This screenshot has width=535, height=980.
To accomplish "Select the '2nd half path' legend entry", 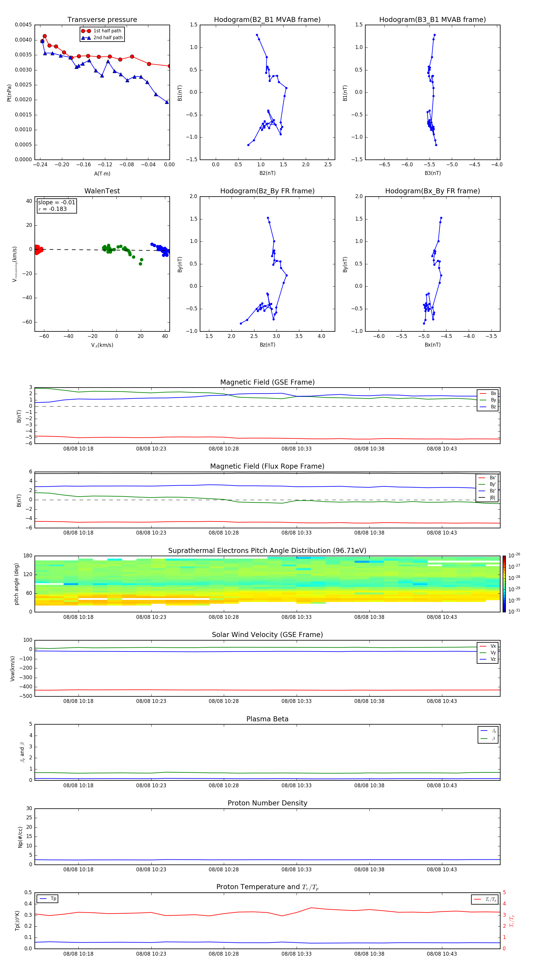I will click(x=102, y=38).
